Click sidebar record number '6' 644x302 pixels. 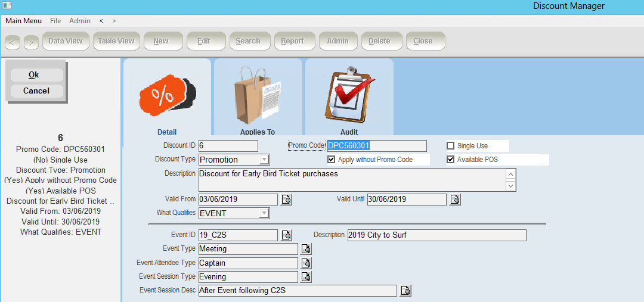coord(60,138)
